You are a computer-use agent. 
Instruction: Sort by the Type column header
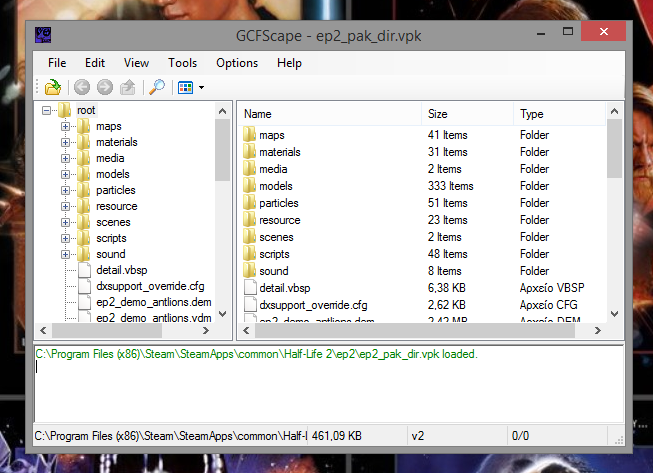(x=560, y=114)
